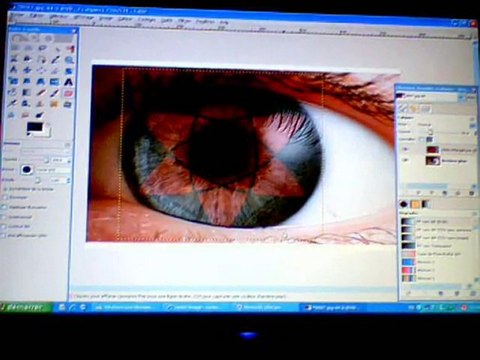480x360 pixels.
Task: Enable the Anti effacement (Alt) checkbox
Action: point(3,236)
